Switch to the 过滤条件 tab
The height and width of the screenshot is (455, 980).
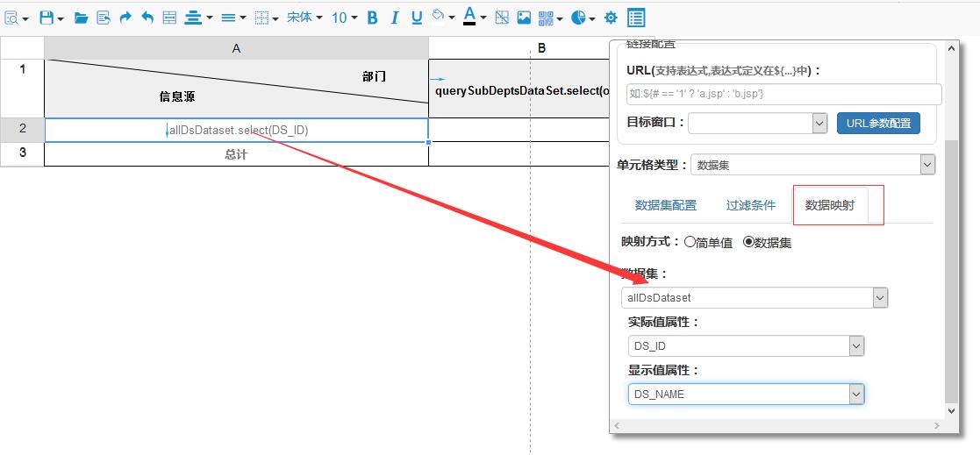tap(750, 205)
